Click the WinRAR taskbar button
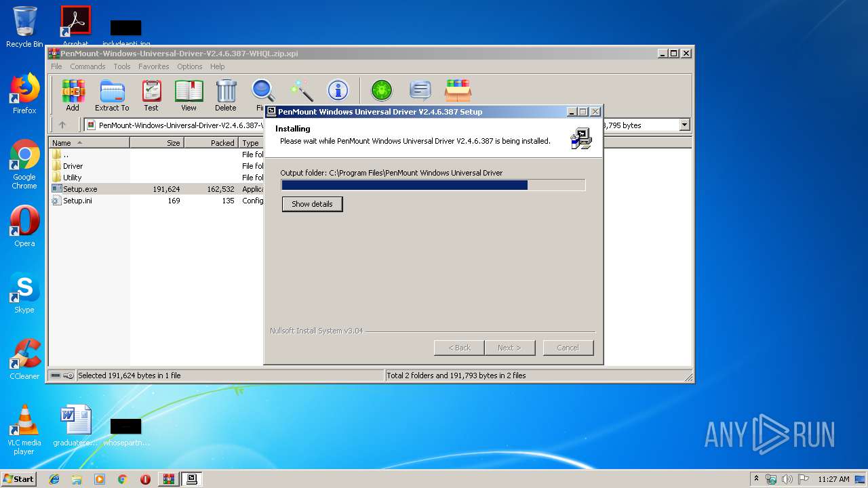868x488 pixels. point(169,479)
